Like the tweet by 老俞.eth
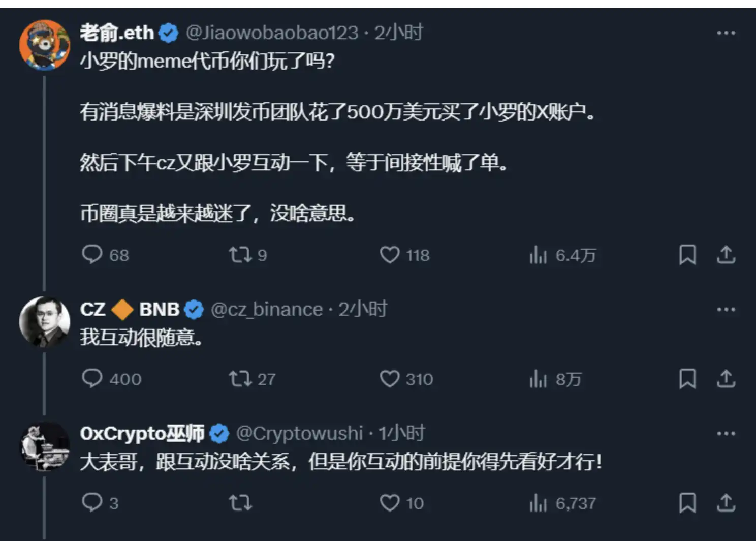Image resolution: width=756 pixels, height=541 pixels. tap(390, 254)
